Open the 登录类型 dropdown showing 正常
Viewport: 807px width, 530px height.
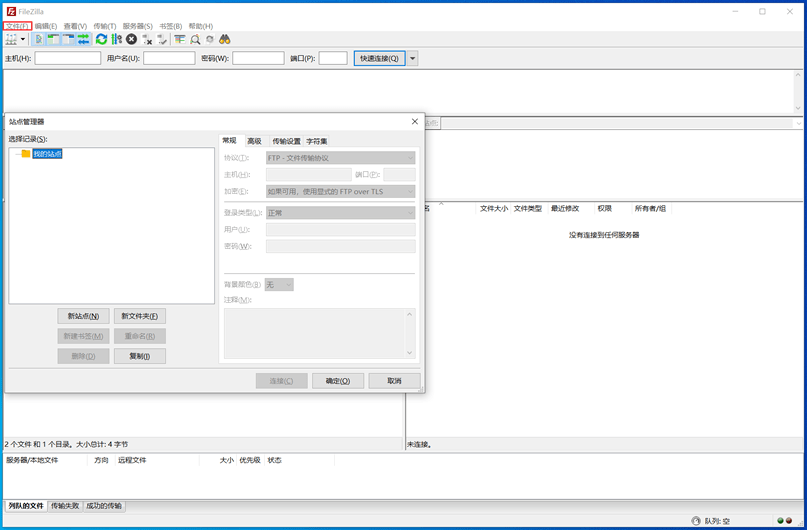[x=340, y=213]
